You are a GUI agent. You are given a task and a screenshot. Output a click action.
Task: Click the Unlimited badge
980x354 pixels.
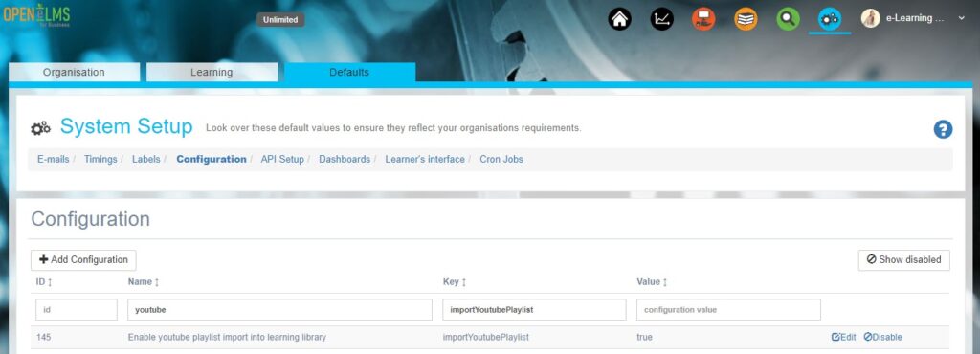point(280,20)
